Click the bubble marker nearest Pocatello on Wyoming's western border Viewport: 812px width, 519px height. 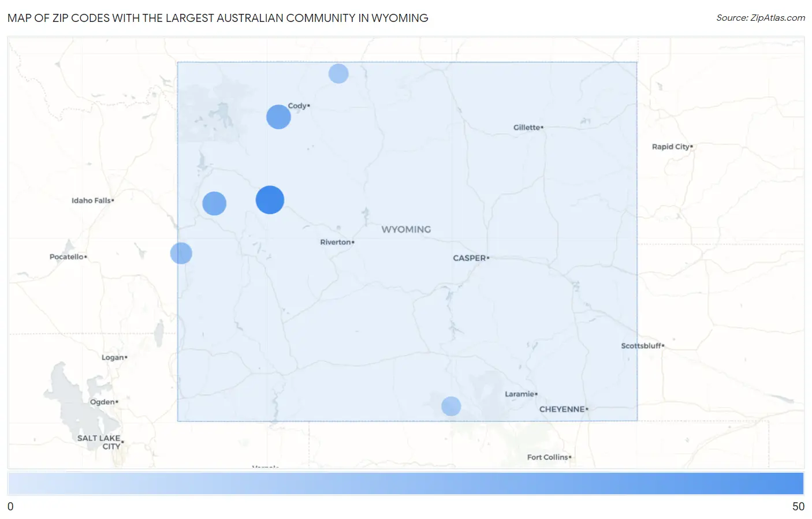click(x=181, y=253)
